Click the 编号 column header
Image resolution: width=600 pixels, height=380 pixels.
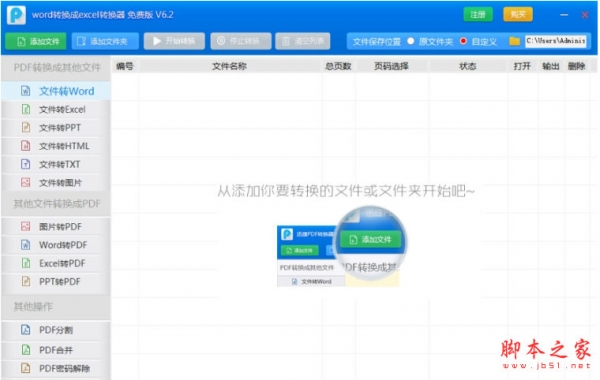tap(125, 66)
